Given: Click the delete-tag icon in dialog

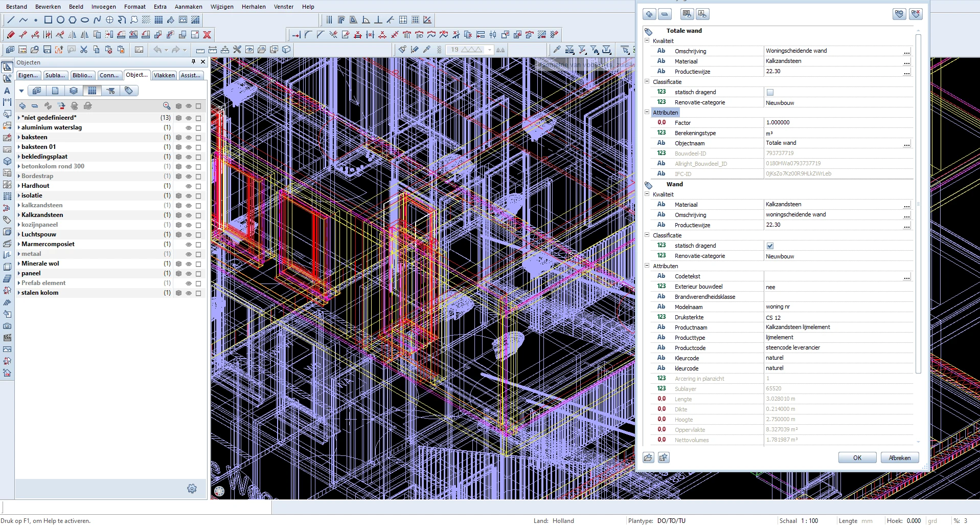Looking at the screenshot, I should [x=916, y=14].
